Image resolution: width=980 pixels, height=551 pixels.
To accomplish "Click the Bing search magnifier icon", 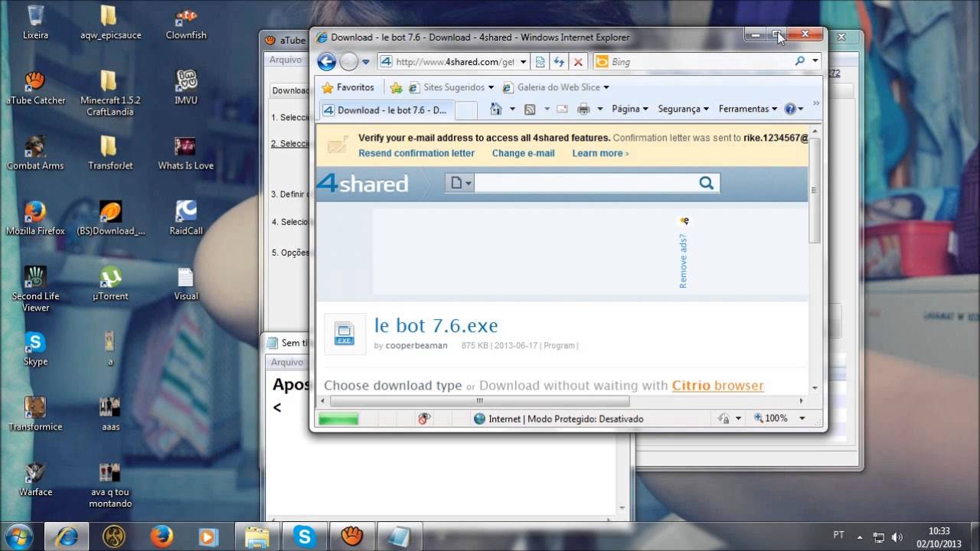I will click(x=800, y=61).
